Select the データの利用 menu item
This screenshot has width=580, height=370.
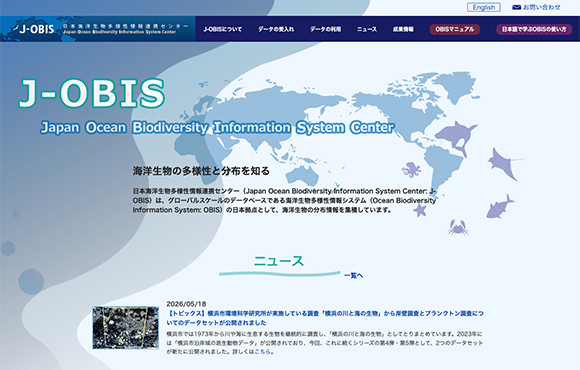click(x=326, y=29)
